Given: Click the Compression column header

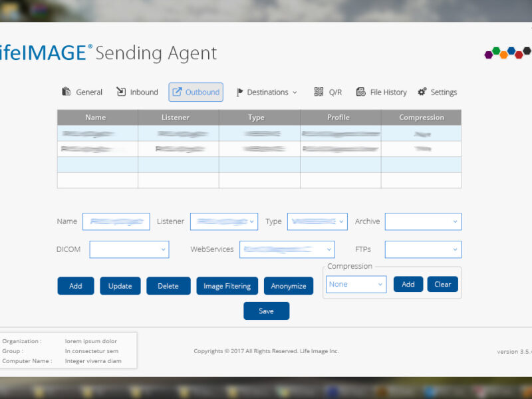Looking at the screenshot, I should tap(421, 118).
